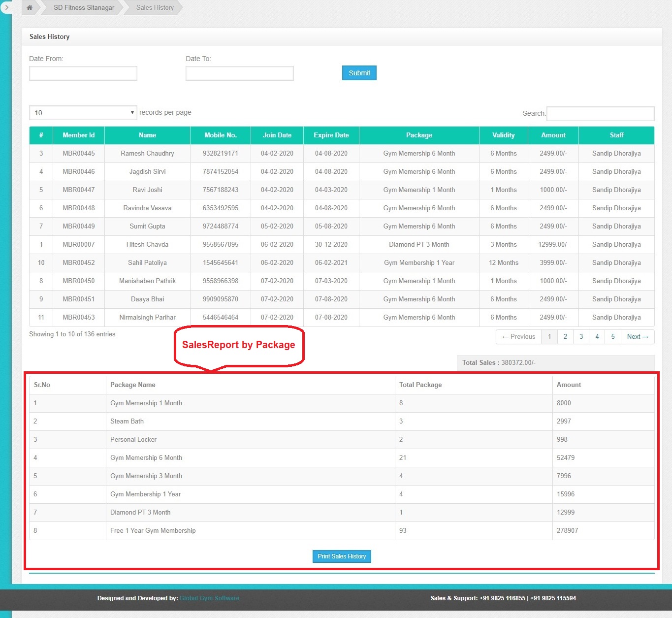Screen dimensions: 672x618
Task: Sort by the Expire Date column header
Action: (330, 135)
